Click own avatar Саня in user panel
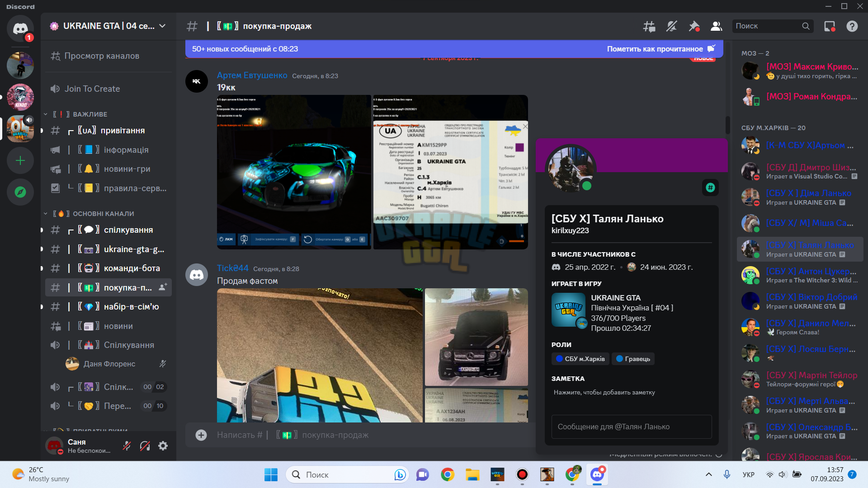The image size is (868, 488). point(54,446)
